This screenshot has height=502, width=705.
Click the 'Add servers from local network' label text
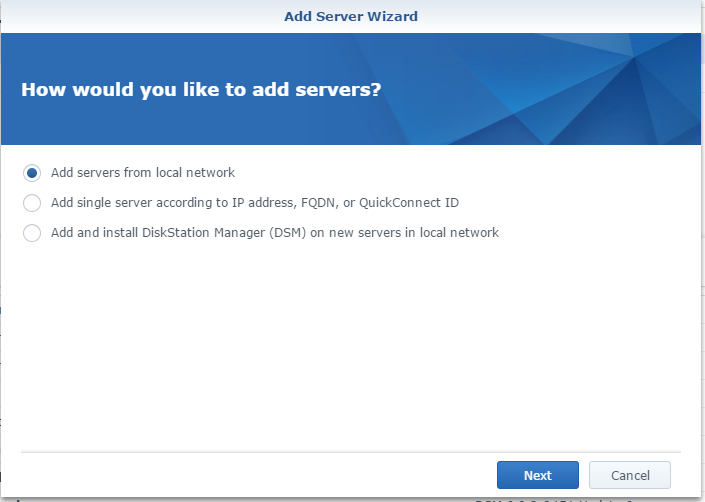tap(143, 173)
